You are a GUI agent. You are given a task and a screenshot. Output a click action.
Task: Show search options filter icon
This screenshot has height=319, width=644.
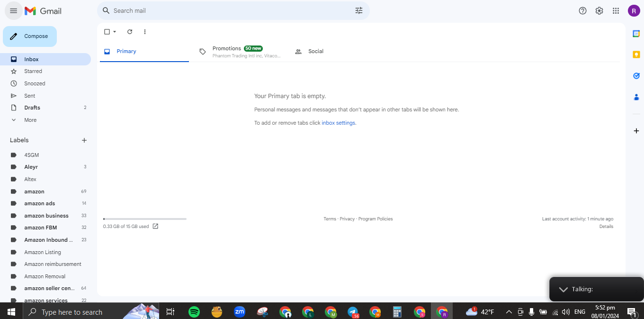(x=359, y=10)
